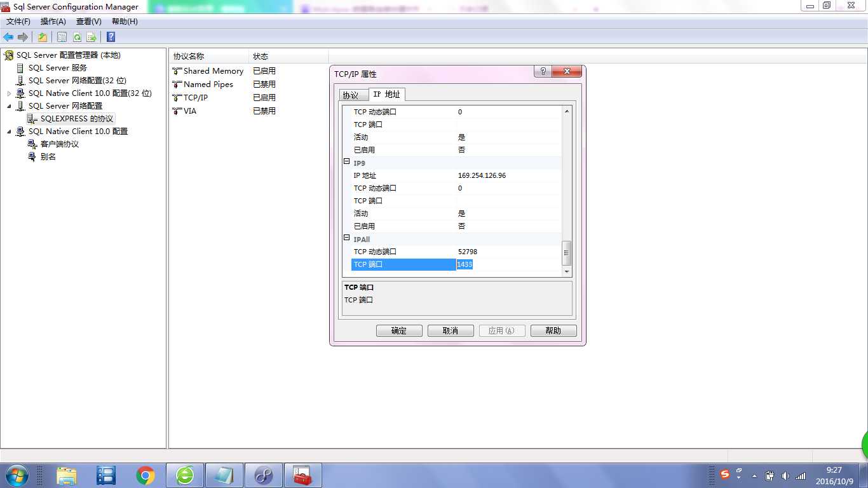Switch to the IP 地址 tab
868x488 pixels.
point(386,94)
